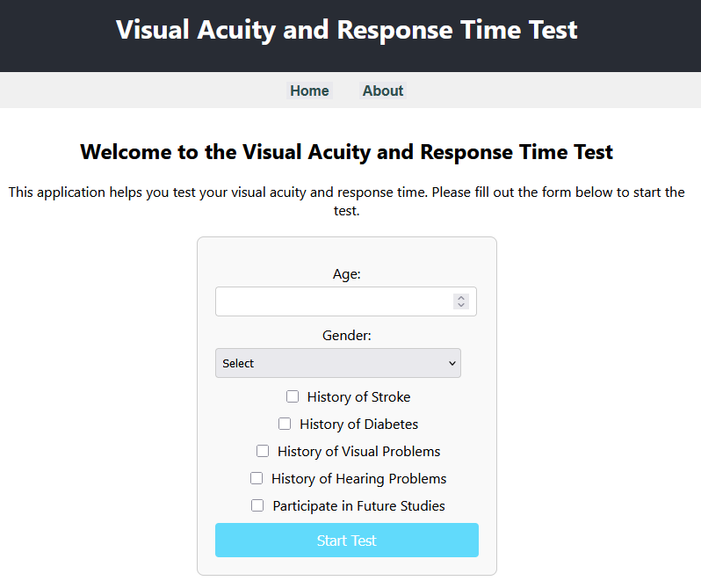Check the History of Stroke checkbox

coord(293,396)
